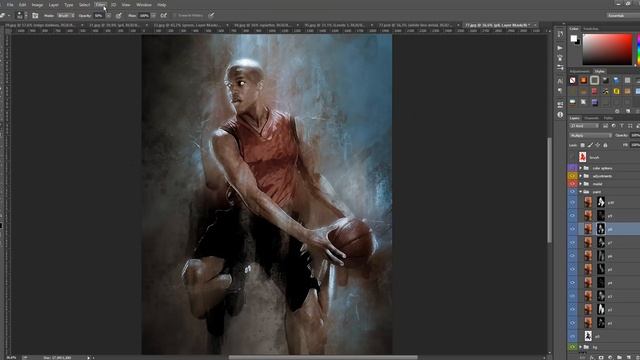
Task: Switch to the Adjustments tab
Action: click(580, 71)
